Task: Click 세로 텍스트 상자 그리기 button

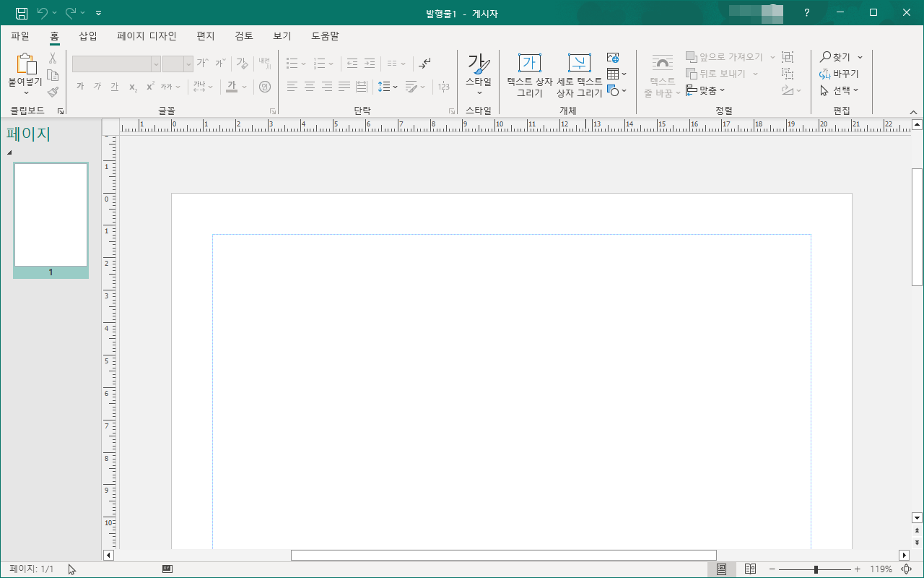Action: point(580,75)
